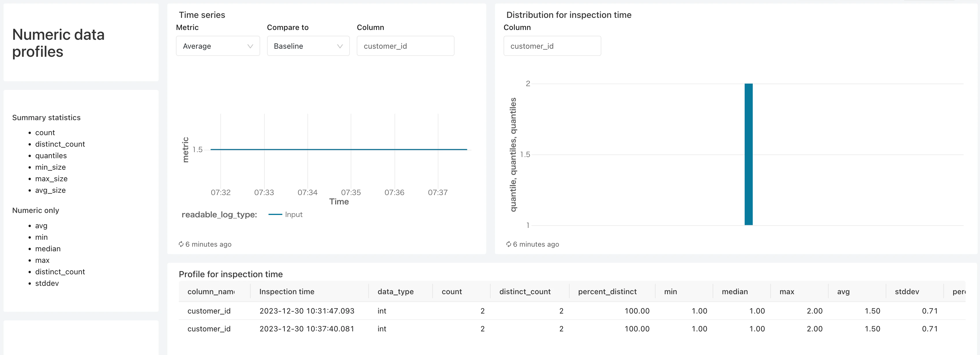The image size is (980, 355).
Task: Click the Distribution panel refresh icon
Action: coord(508,244)
